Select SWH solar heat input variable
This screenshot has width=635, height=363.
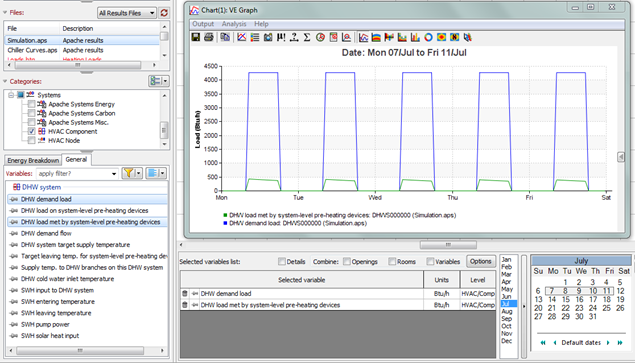coord(50,336)
